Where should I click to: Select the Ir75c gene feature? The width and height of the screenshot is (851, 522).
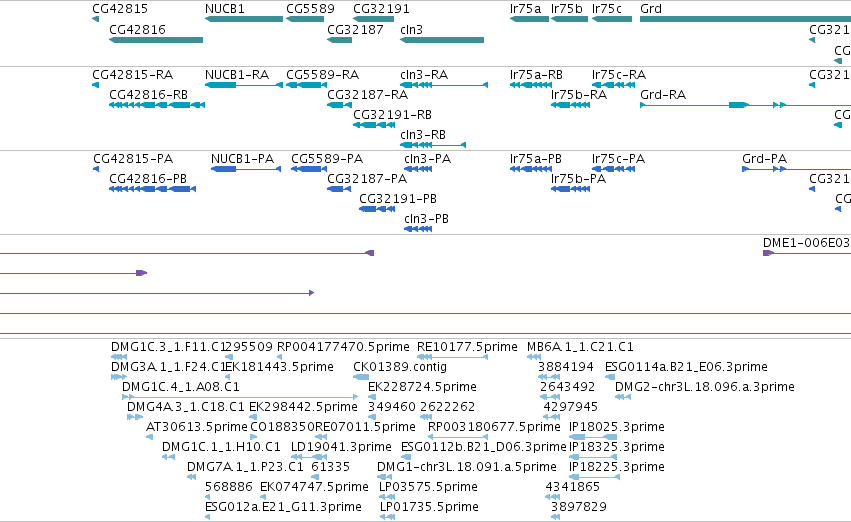[612, 19]
